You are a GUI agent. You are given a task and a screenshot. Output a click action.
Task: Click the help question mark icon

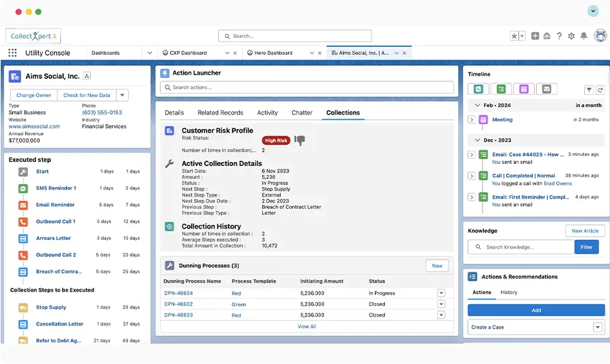point(559,36)
